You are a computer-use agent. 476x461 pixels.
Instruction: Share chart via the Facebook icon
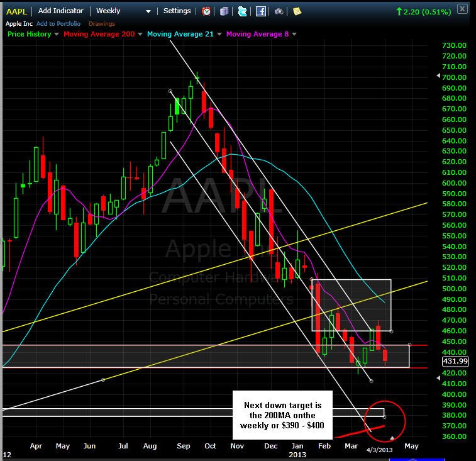[x=261, y=11]
